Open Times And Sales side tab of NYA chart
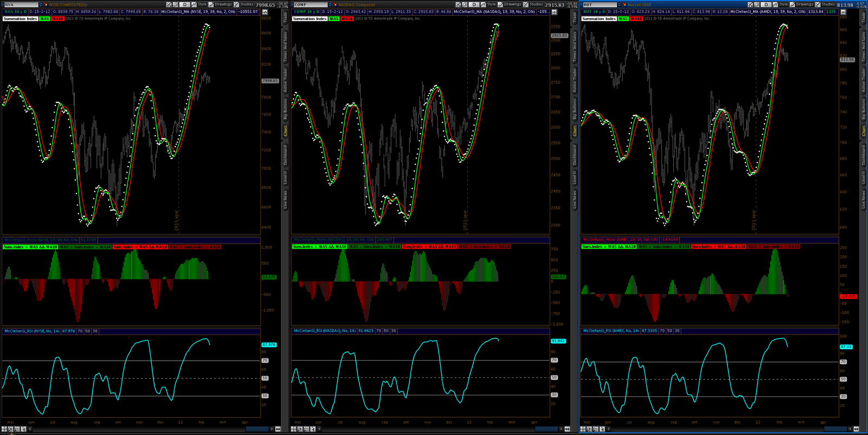The height and width of the screenshot is (435, 868). [x=285, y=46]
